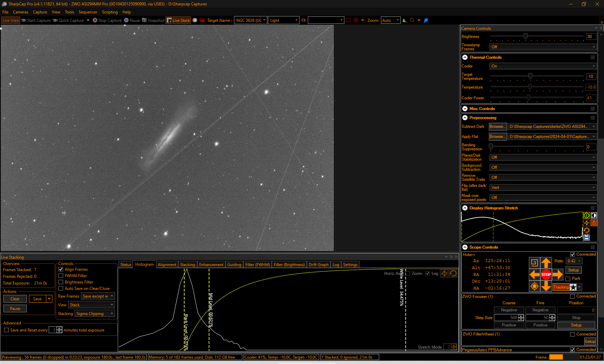Click the scope move up arrow
This screenshot has height=364, width=604.
coord(546,263)
